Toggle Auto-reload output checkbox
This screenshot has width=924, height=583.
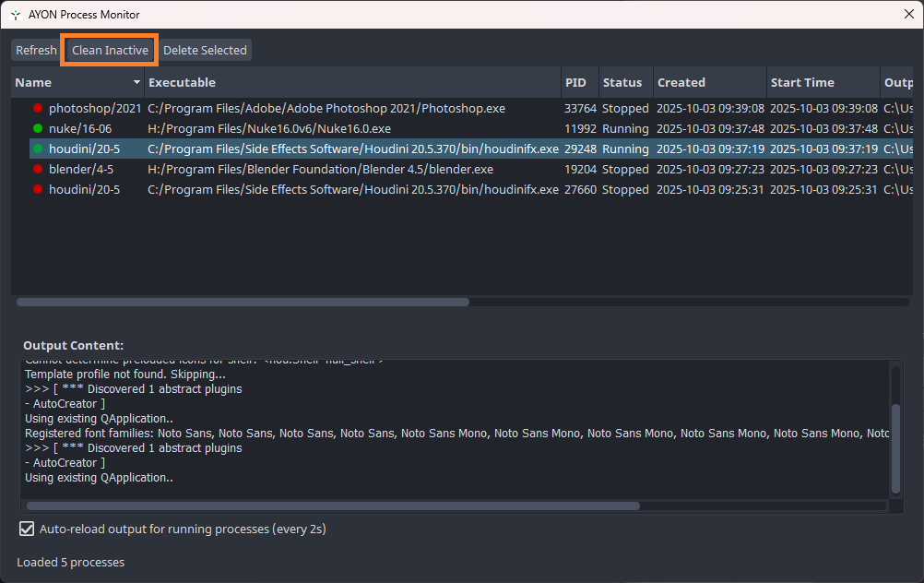(x=27, y=529)
